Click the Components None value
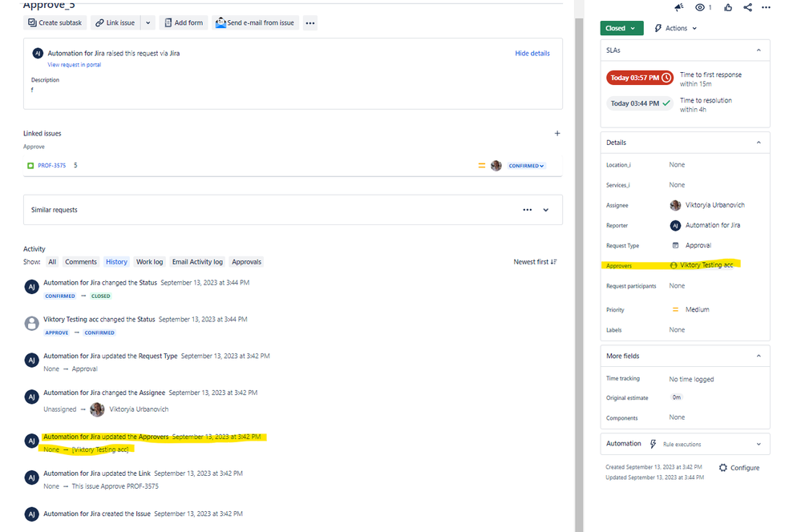Image resolution: width=801 pixels, height=532 pixels. pos(677,417)
